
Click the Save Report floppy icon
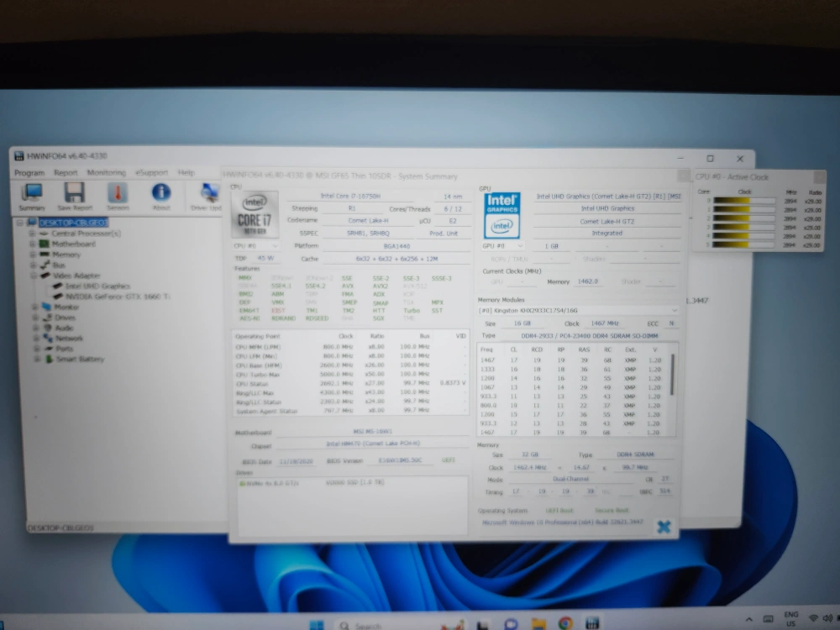click(x=75, y=196)
